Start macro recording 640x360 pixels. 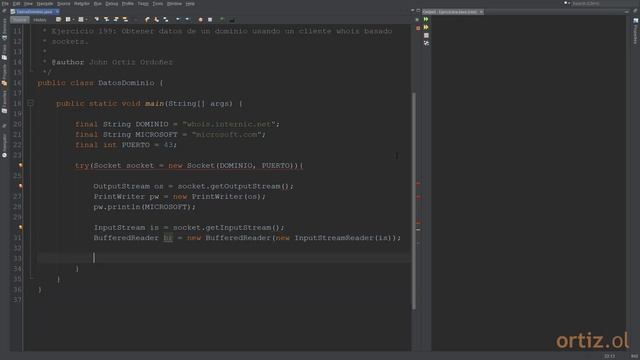(200, 20)
